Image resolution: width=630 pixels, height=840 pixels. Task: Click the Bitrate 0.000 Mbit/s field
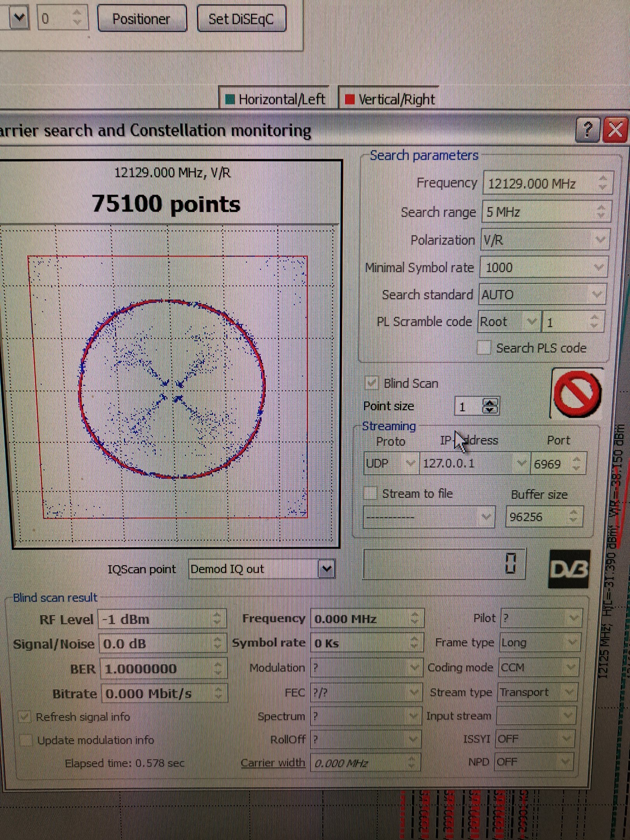coord(164,693)
